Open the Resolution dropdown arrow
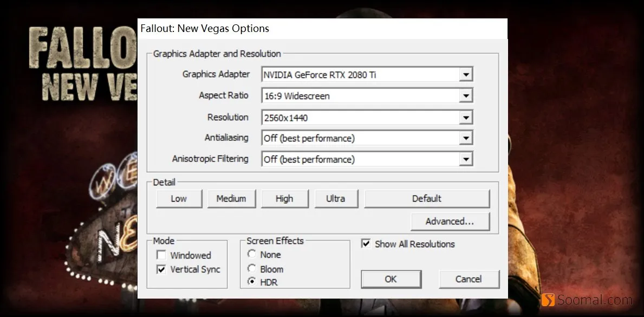 [x=466, y=118]
